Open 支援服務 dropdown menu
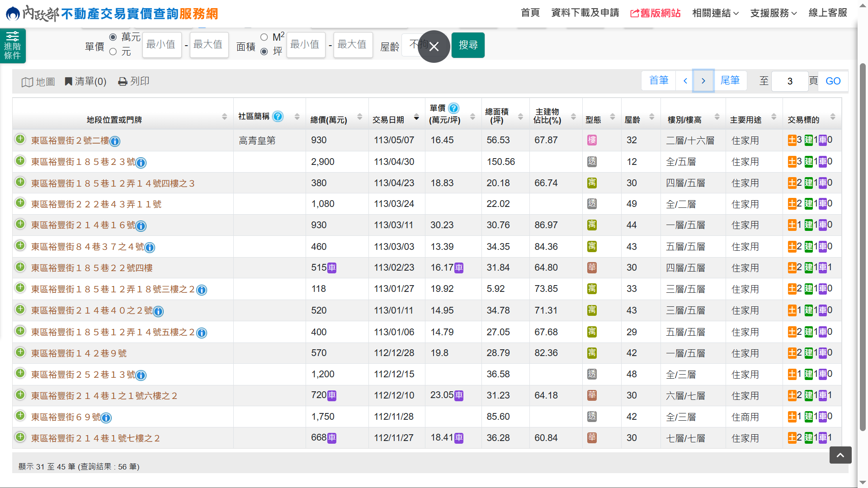The width and height of the screenshot is (868, 488). [774, 13]
